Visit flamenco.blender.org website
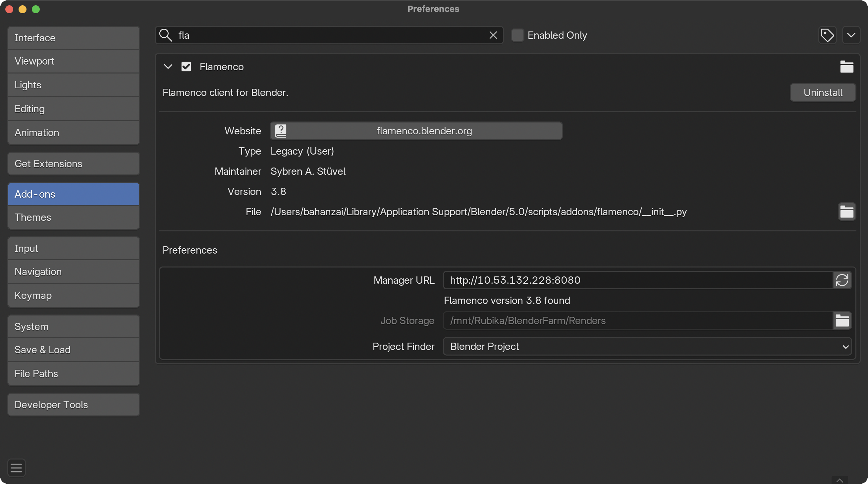The height and width of the screenshot is (484, 868). [x=416, y=131]
